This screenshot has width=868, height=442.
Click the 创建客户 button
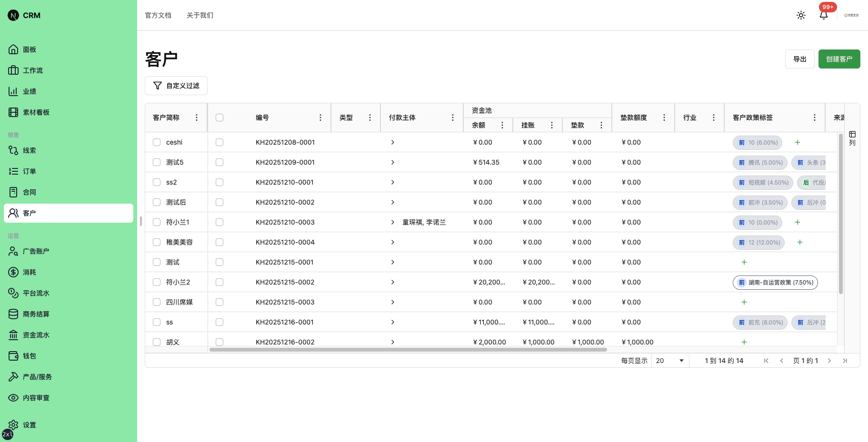(839, 59)
